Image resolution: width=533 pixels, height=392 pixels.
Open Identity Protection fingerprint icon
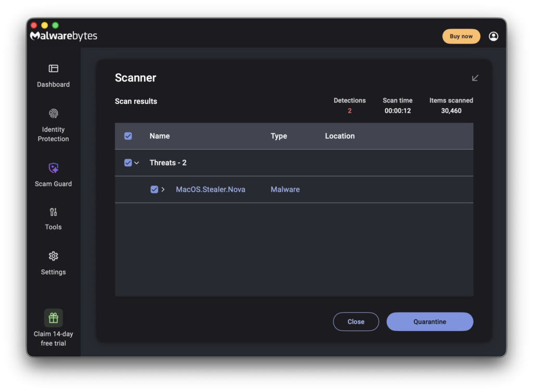point(54,113)
